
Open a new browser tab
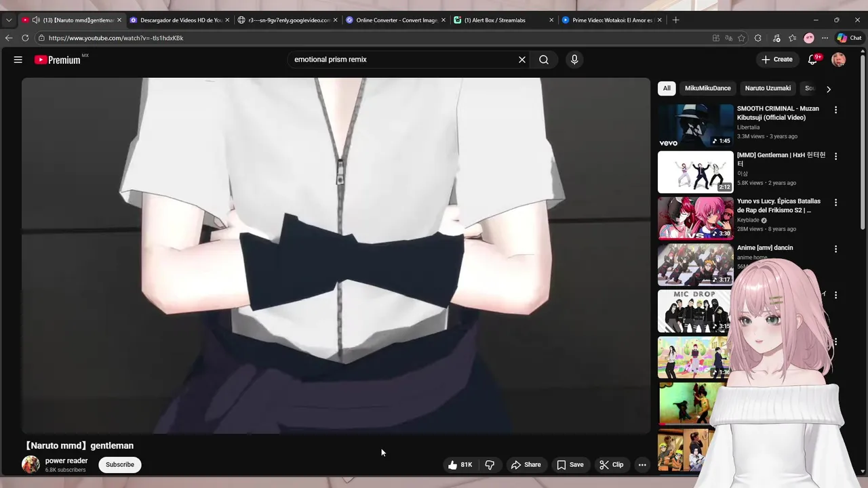pyautogui.click(x=675, y=20)
